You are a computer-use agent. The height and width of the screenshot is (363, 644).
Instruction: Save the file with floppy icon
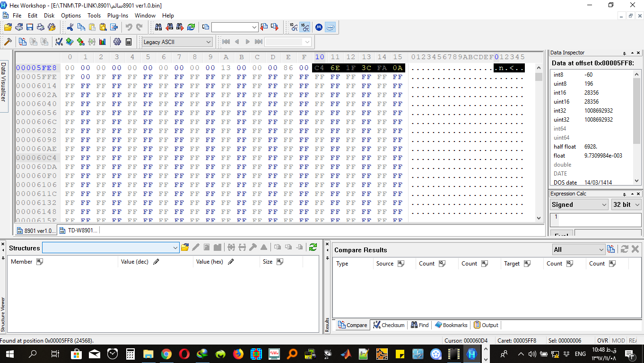(30, 27)
